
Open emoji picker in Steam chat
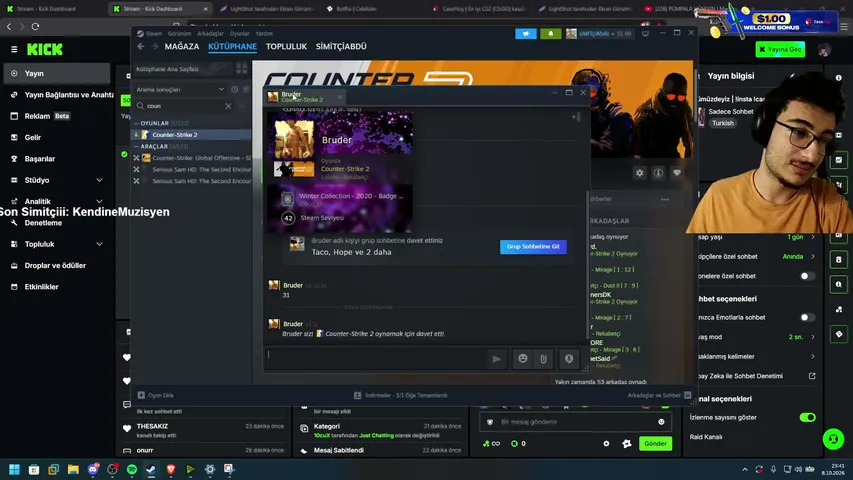coord(523,359)
